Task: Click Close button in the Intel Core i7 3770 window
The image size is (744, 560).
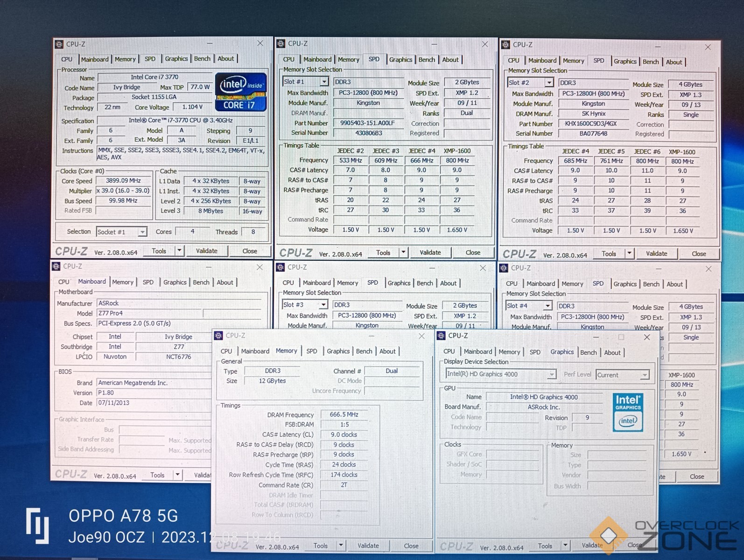Action: (250, 251)
